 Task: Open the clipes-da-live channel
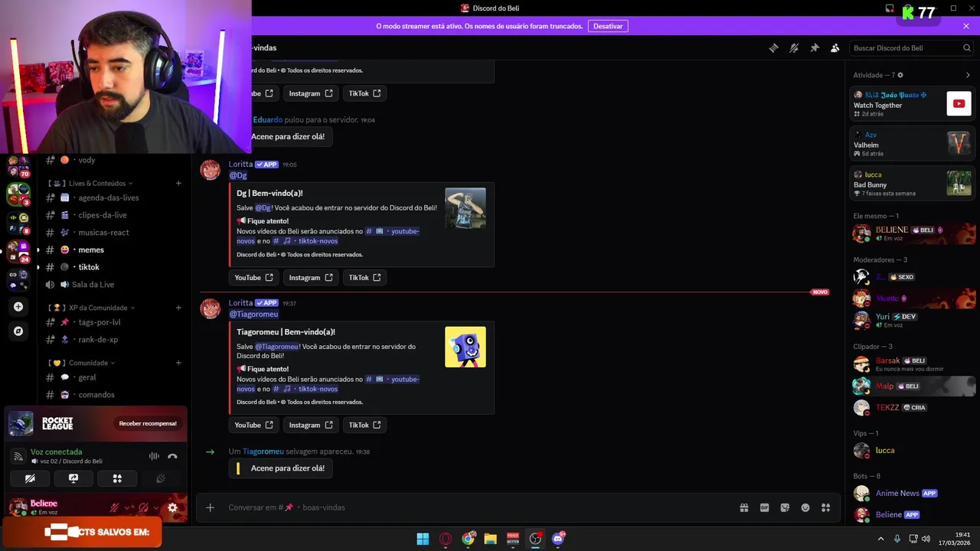[x=113, y=215]
